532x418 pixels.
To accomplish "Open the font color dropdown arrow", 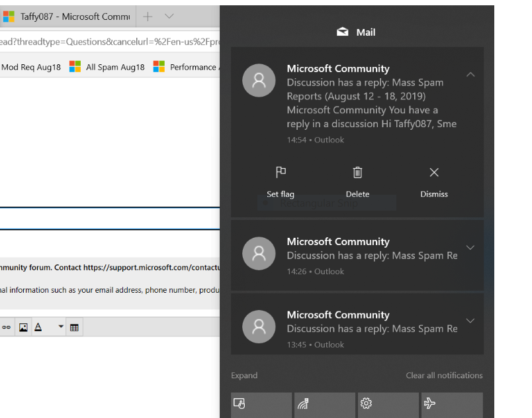I will [61, 327].
